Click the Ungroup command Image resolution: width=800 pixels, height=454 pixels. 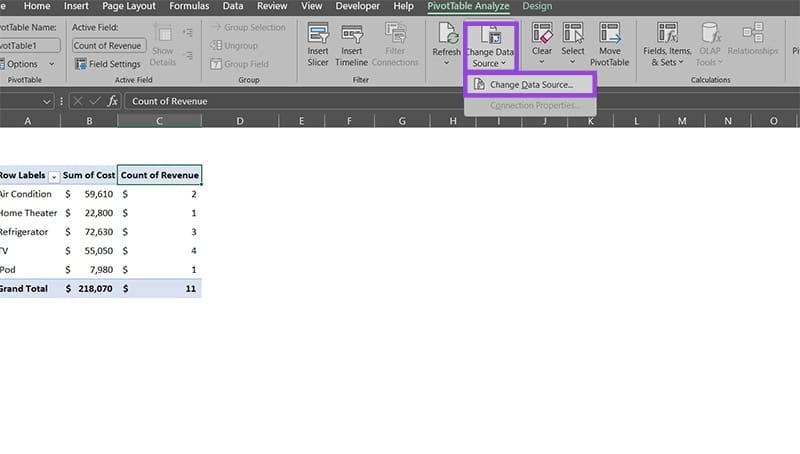coord(234,45)
